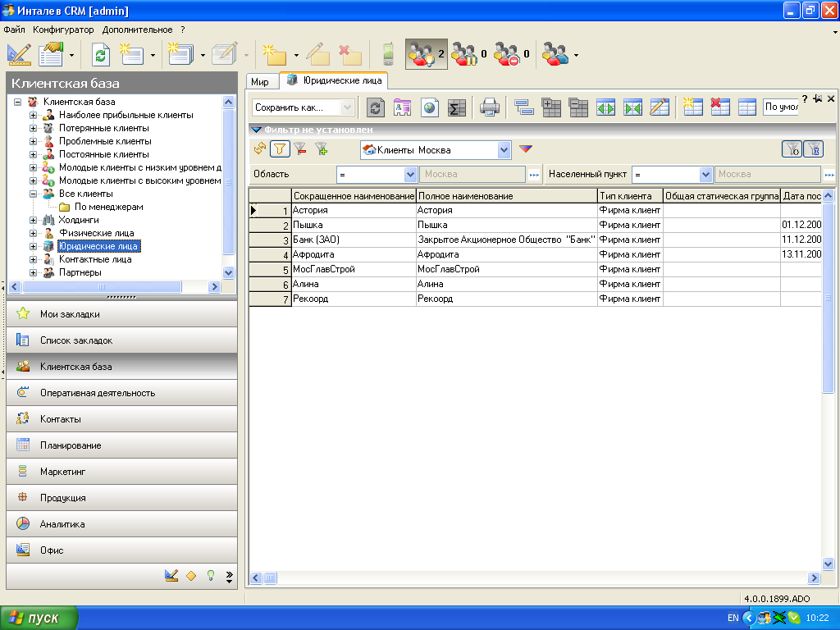This screenshot has height=630, width=840.
Task: Click the users group icon
Action: [x=555, y=54]
